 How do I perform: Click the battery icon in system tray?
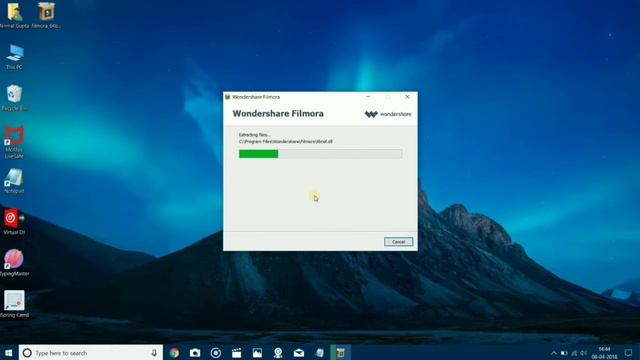564,353
